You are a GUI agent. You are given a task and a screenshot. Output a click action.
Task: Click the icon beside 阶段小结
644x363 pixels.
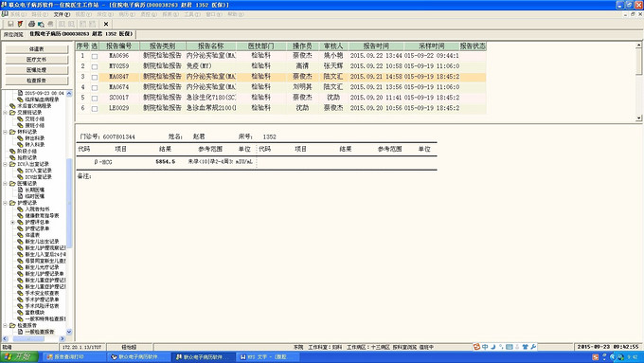tap(12, 151)
